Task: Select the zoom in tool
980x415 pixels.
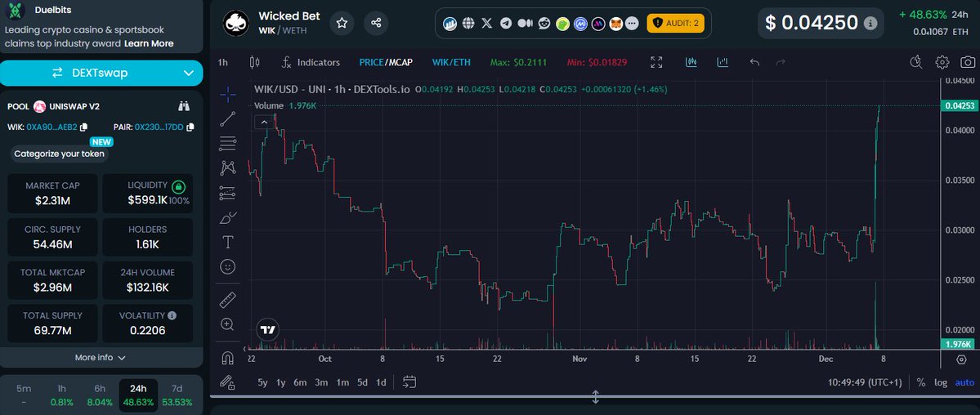Action: click(x=228, y=324)
